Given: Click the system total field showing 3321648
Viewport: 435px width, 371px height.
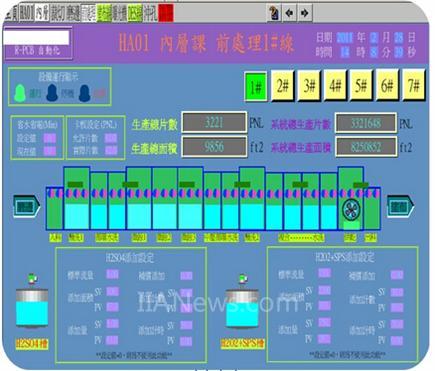Looking at the screenshot, I should (366, 123).
